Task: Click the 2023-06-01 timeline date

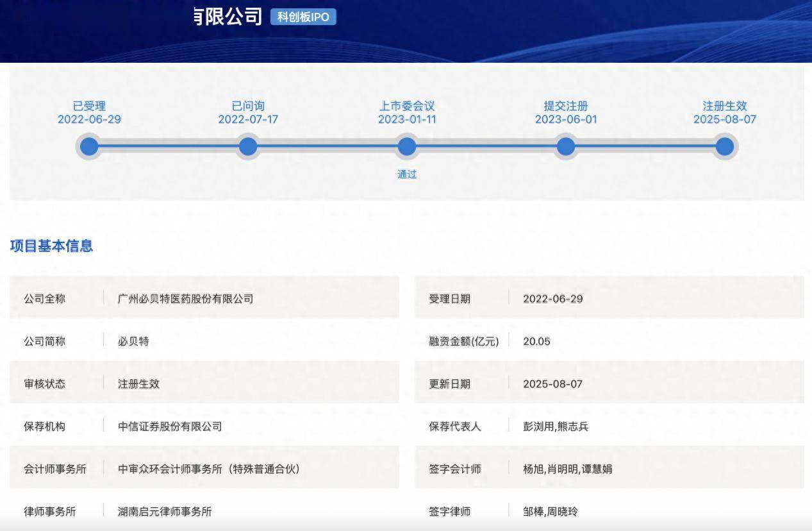Action: [x=566, y=119]
